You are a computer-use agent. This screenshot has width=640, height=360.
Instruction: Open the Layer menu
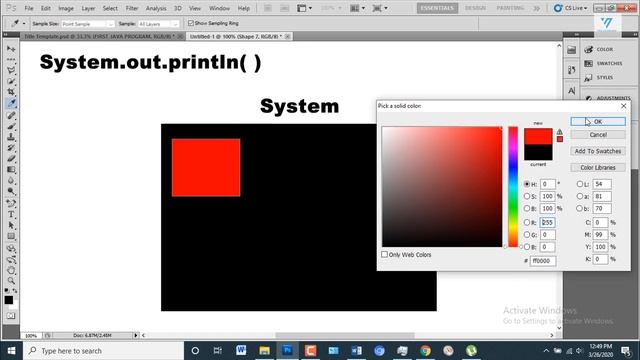[88, 8]
